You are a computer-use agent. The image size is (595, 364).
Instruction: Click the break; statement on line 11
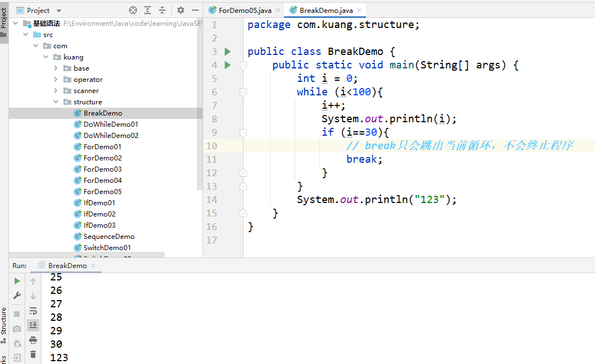coord(364,159)
